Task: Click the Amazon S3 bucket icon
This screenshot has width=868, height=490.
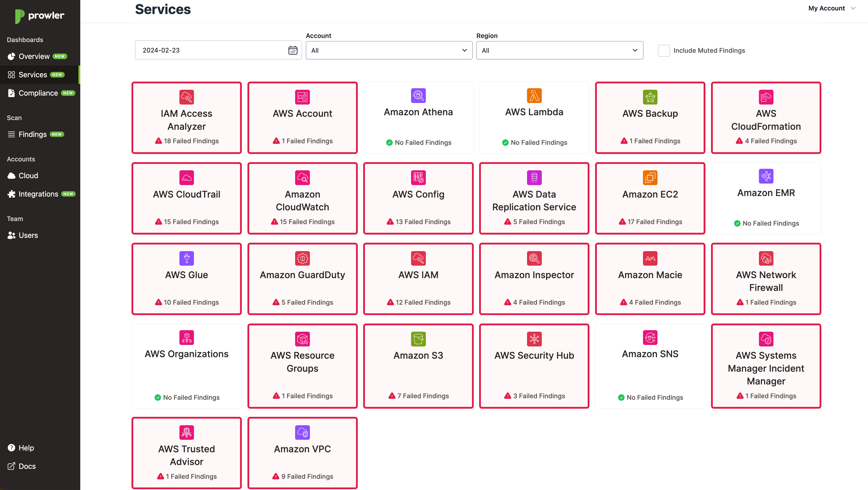Action: click(418, 339)
